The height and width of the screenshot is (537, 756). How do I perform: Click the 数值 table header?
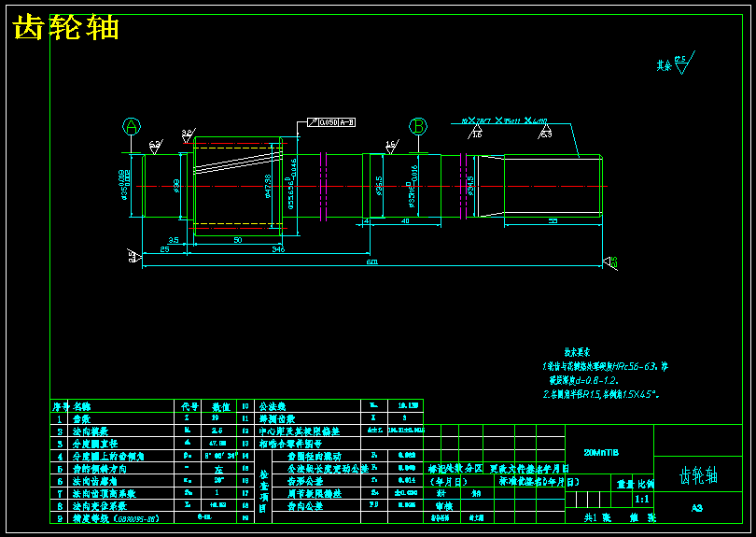[221, 407]
